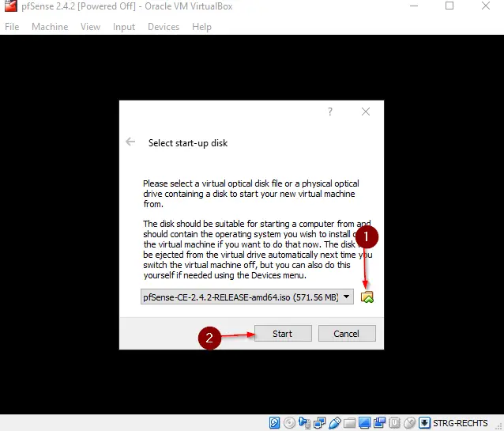504x431 pixels.
Task: Open the Input menu
Action: (x=124, y=27)
